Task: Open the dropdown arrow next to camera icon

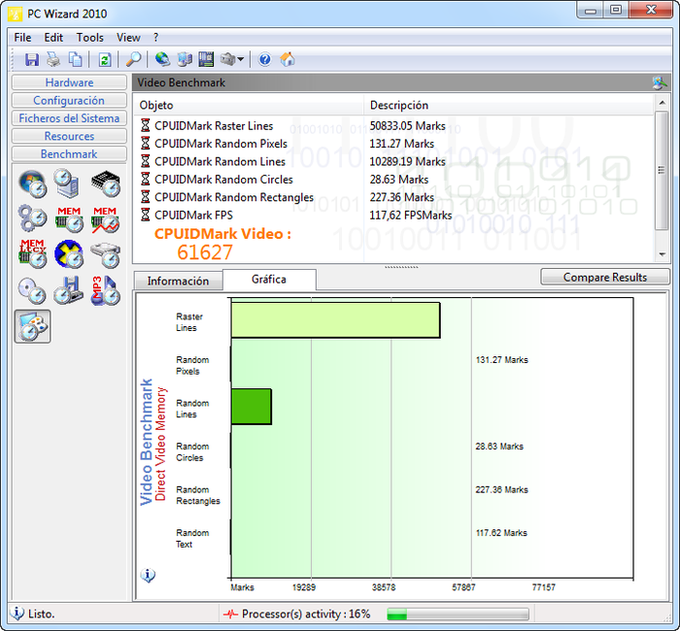Action: pyautogui.click(x=241, y=59)
